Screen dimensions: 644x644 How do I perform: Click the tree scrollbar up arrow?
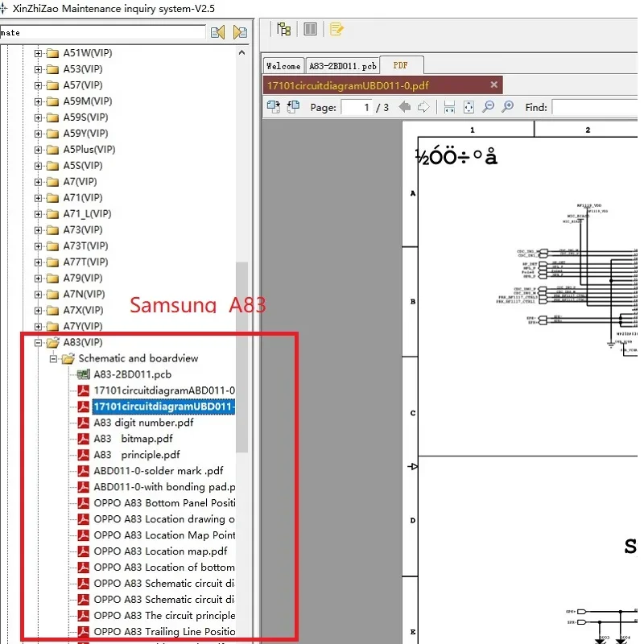[242, 52]
